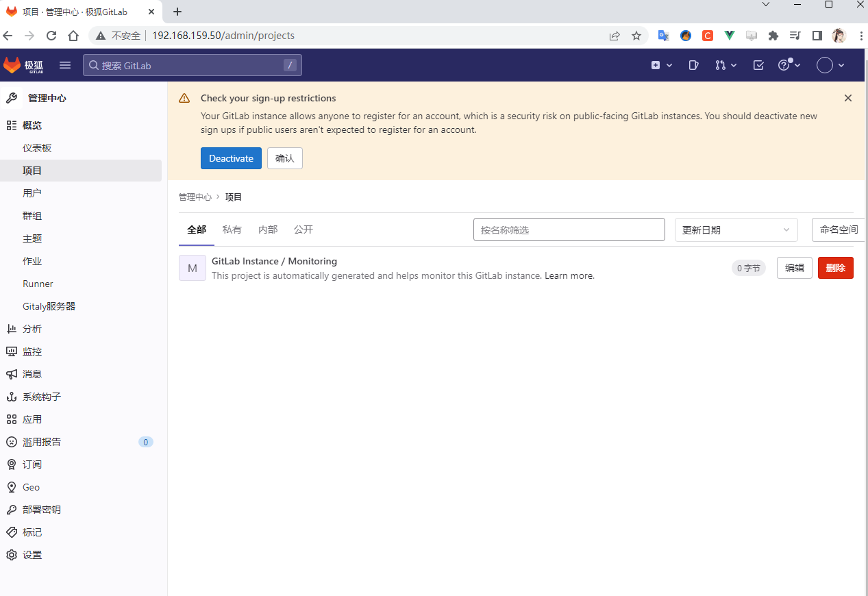Screen dimensions: 868x596
Task: Click the blue Deactivate button
Action: [x=231, y=158]
